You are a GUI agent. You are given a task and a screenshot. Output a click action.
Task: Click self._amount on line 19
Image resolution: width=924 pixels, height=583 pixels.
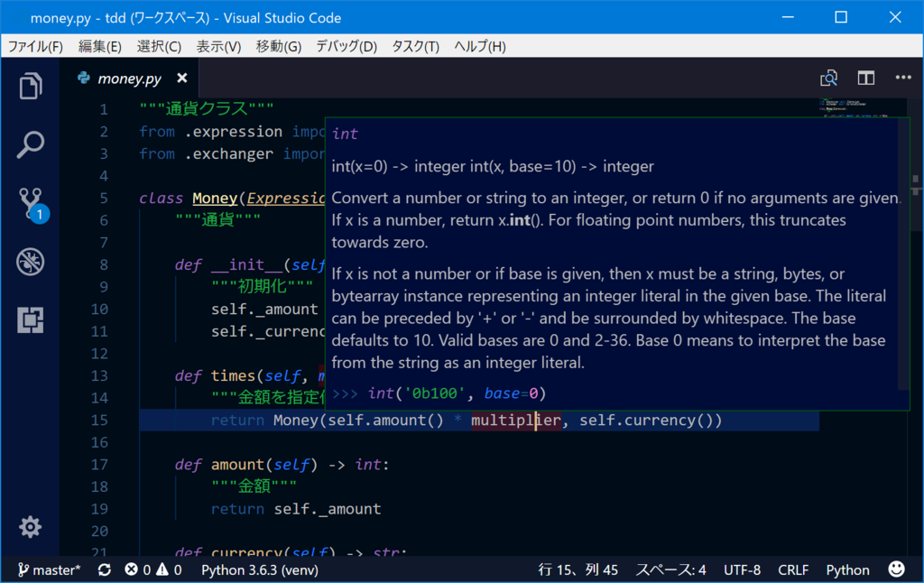pyautogui.click(x=327, y=509)
